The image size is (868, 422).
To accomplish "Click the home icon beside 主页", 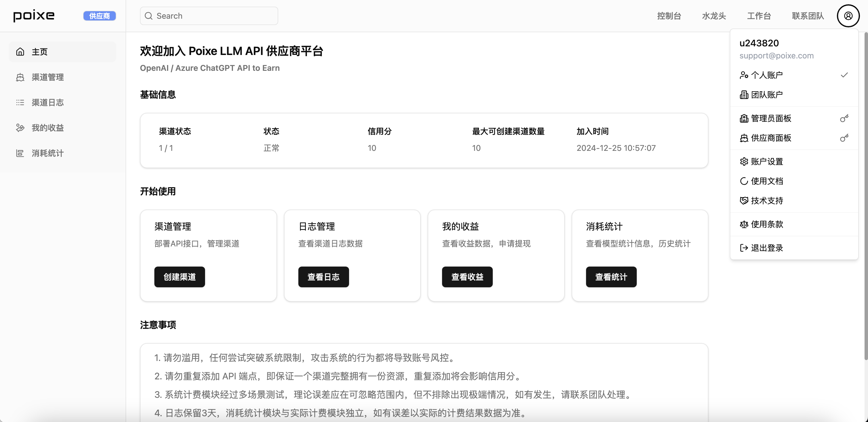I will (20, 52).
